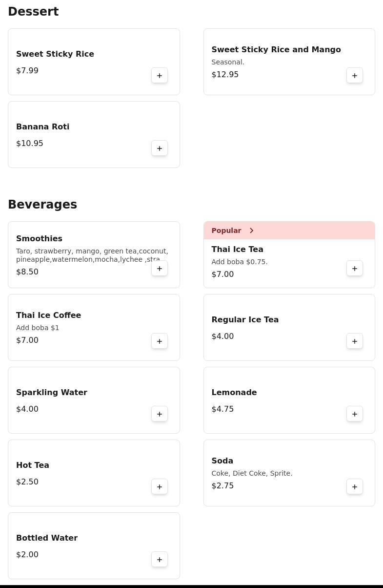This screenshot has width=383, height=588.
Task: Add Smoothies using the plus icon
Action: [160, 268]
